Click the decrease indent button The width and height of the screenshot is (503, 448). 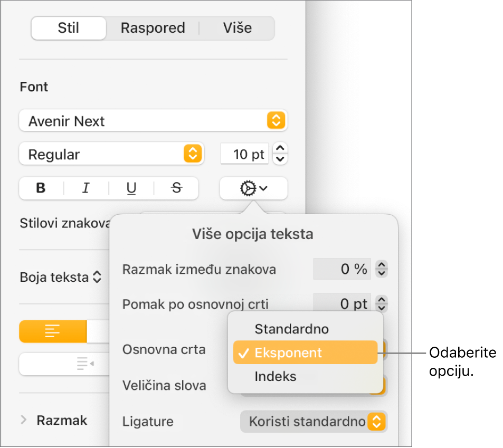[84, 363]
